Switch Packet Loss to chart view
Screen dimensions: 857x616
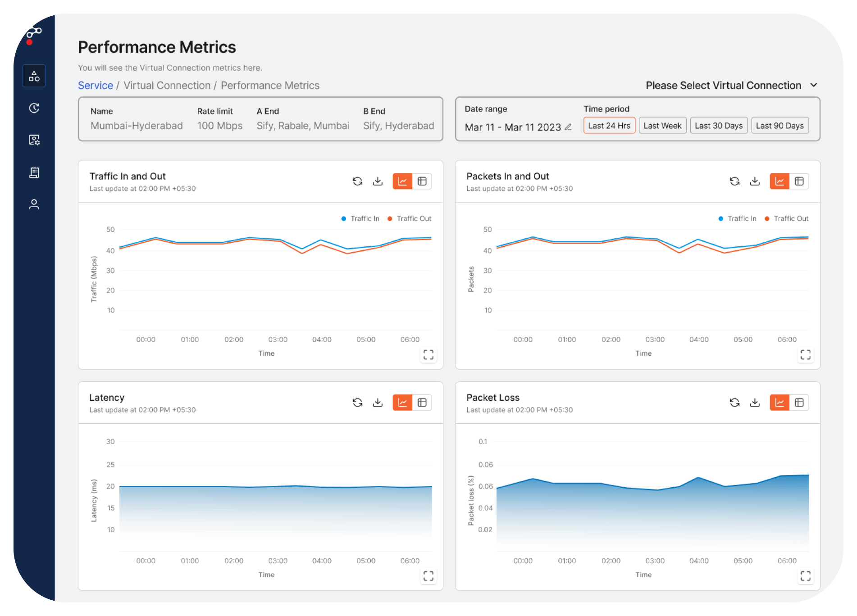coord(780,403)
